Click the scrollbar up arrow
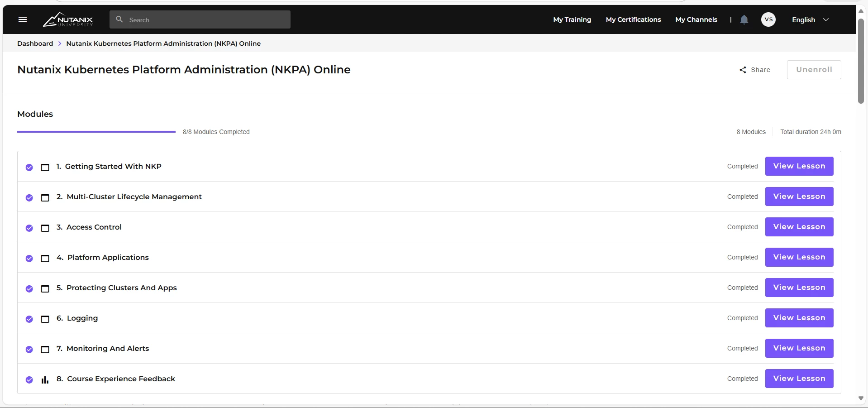Screen dimensions: 868x408 tap(861, 11)
